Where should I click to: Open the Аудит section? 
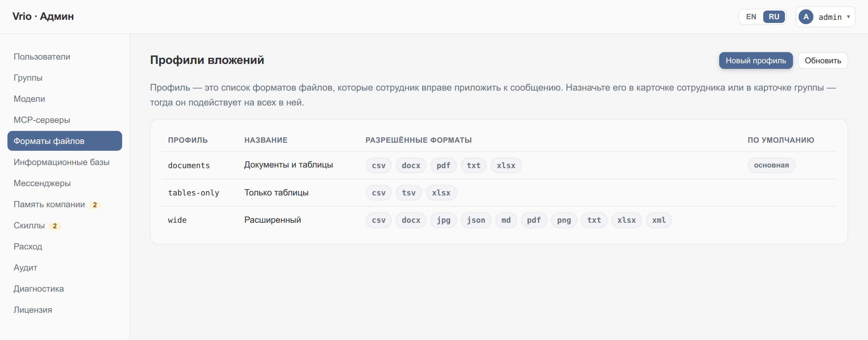coord(65,267)
